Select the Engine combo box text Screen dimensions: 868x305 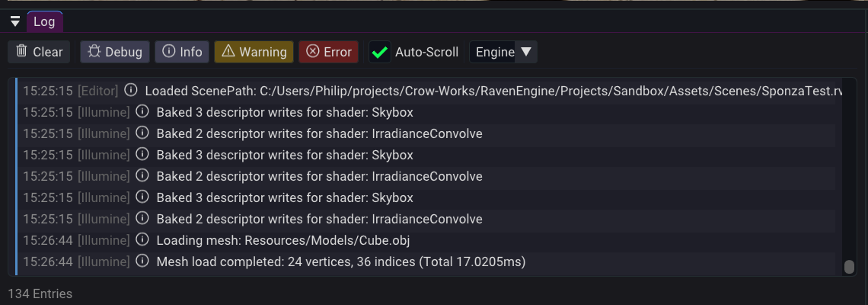pos(495,52)
